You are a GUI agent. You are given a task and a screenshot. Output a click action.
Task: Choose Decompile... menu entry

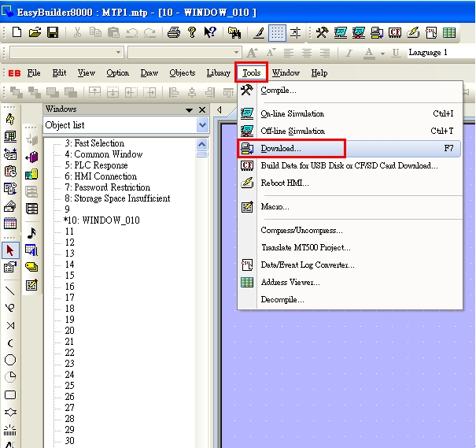(350, 300)
